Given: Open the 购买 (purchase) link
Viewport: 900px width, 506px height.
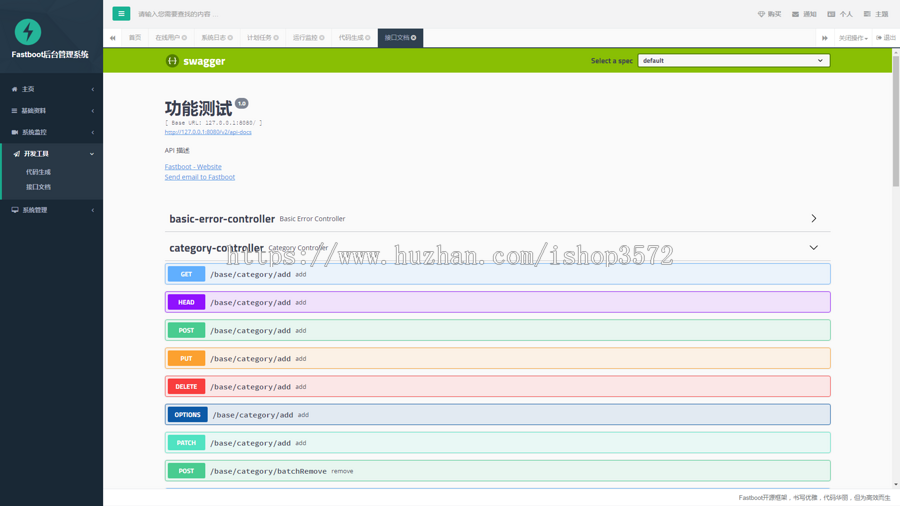Looking at the screenshot, I should (x=769, y=14).
